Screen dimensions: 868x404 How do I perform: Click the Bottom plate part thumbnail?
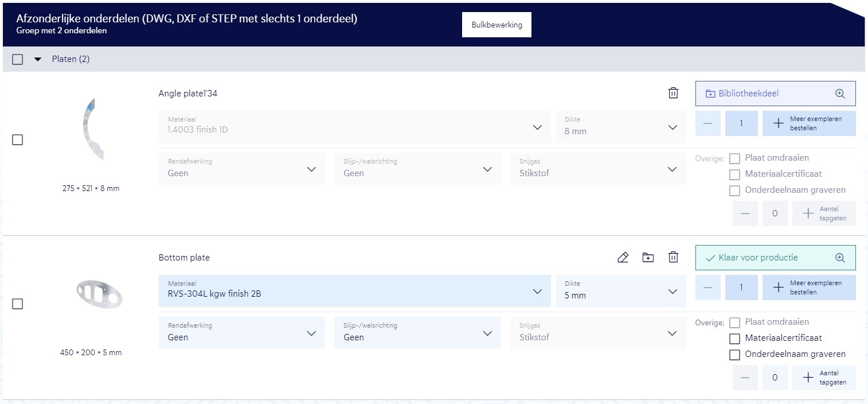[x=99, y=293]
